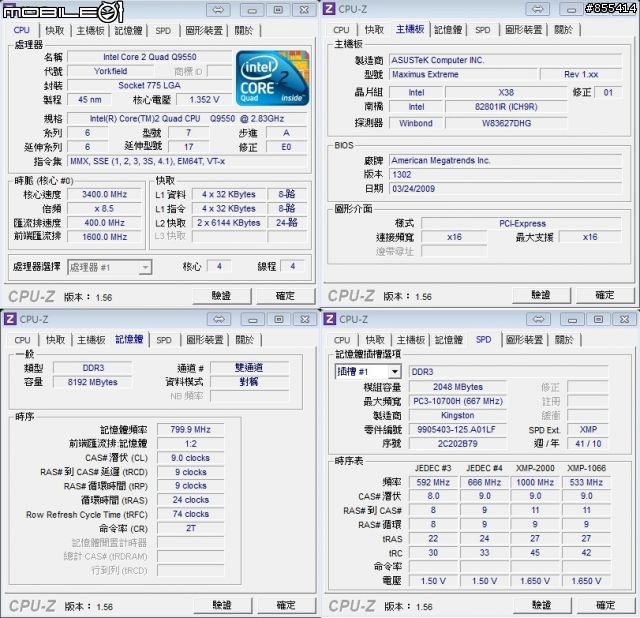The height and width of the screenshot is (618, 640).
Task: Select 關於 tab in the memory window
Action: coord(244,340)
